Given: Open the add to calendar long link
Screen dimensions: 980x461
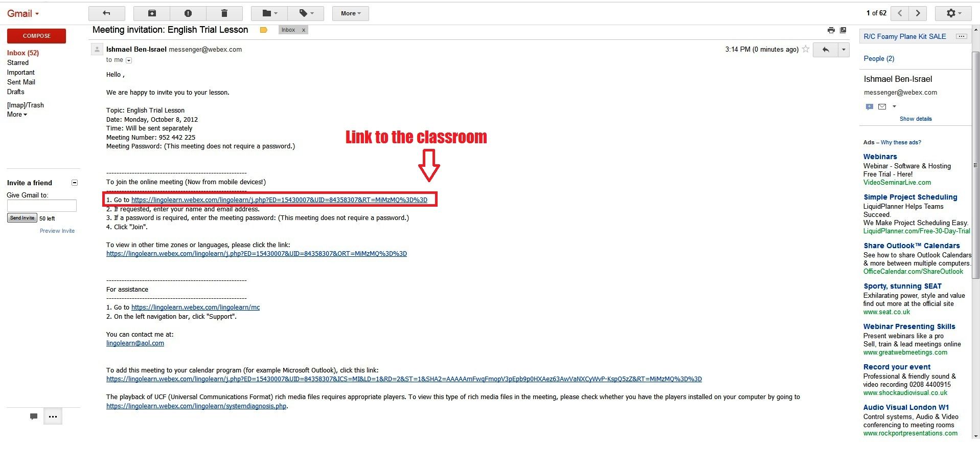Looking at the screenshot, I should click(404, 379).
